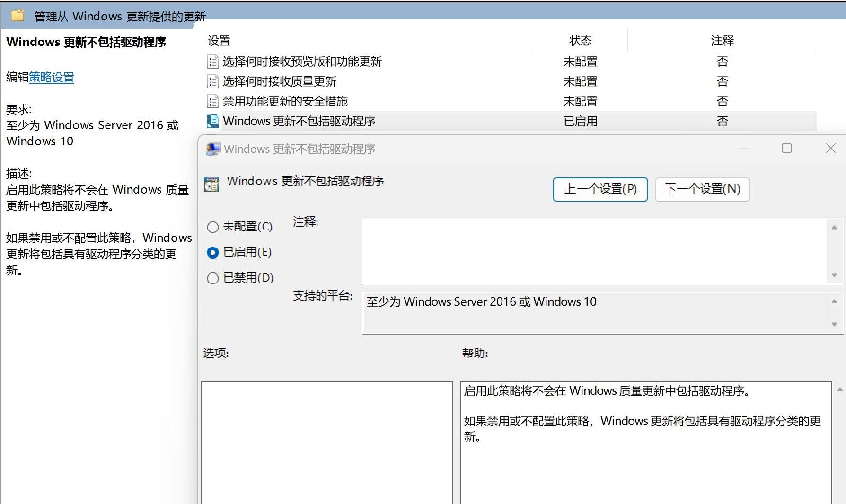Click icon for 选择何时接收预览版和功能更新 policy

(x=213, y=62)
